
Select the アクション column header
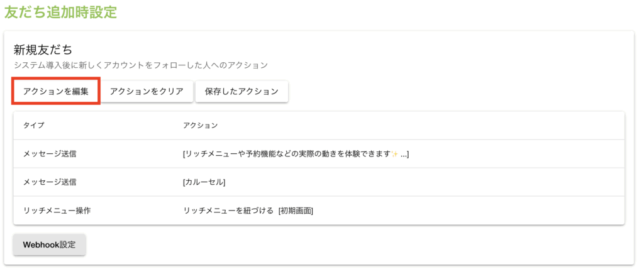pos(200,126)
